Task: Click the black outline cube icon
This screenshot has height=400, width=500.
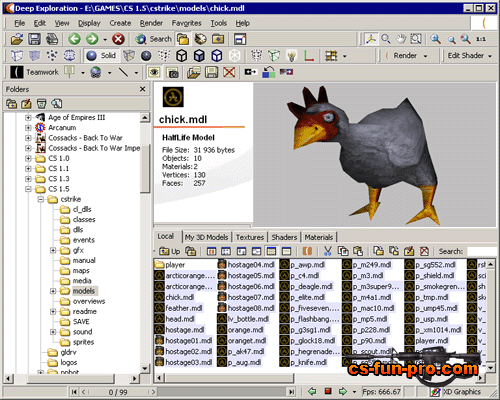Action: point(181,55)
